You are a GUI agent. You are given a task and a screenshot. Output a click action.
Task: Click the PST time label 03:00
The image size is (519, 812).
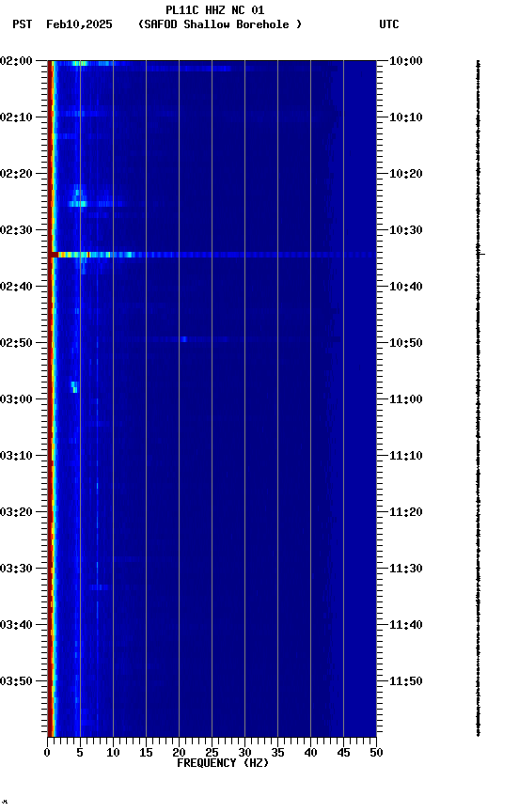16,399
